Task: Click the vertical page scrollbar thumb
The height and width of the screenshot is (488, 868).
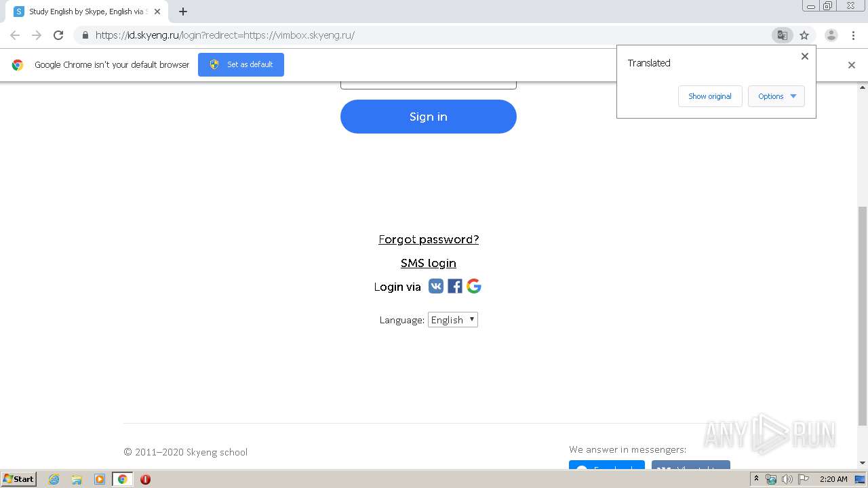Action: click(x=863, y=316)
